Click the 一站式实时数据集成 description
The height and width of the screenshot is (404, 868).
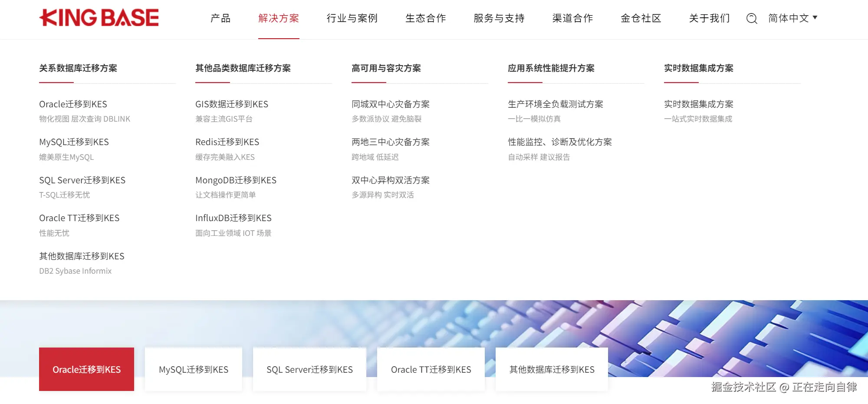click(x=698, y=119)
